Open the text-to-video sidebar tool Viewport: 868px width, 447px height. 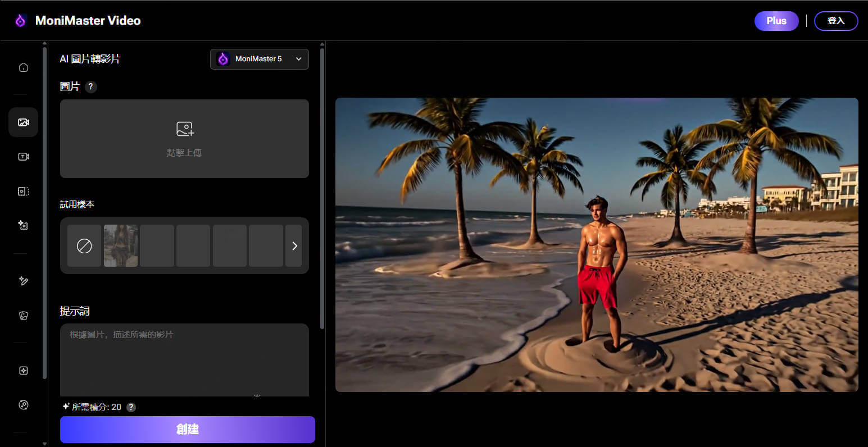coord(24,157)
